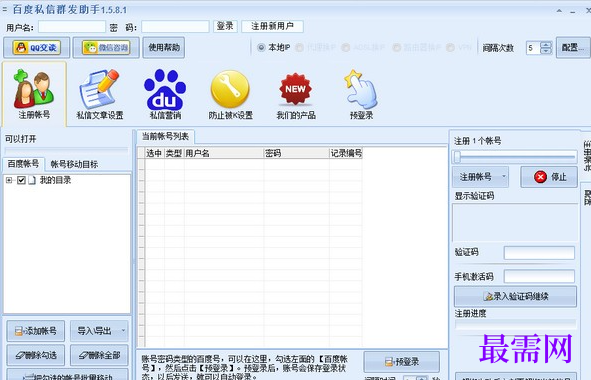Select the greyed VPN radio option
591x380 pixels.
pyautogui.click(x=450, y=48)
